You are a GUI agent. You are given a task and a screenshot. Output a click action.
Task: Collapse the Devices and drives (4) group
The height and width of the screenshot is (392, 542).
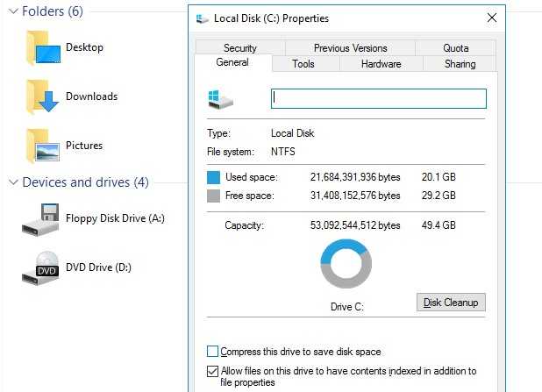(x=13, y=182)
